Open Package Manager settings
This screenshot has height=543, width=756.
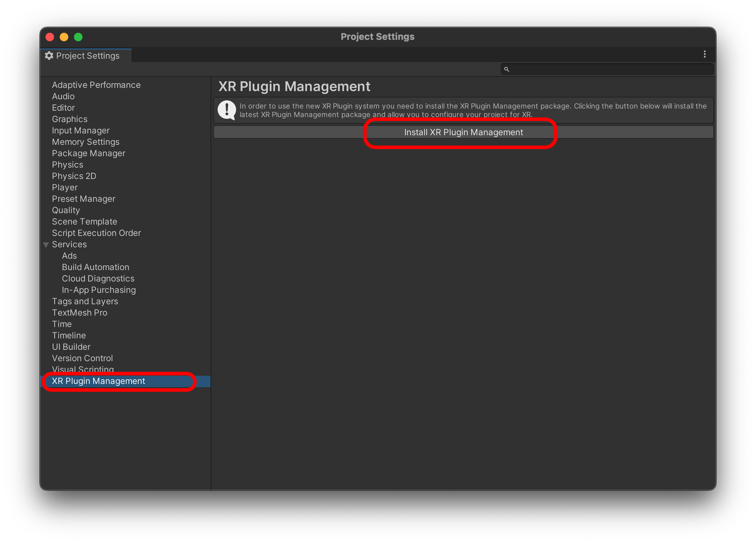pos(89,153)
